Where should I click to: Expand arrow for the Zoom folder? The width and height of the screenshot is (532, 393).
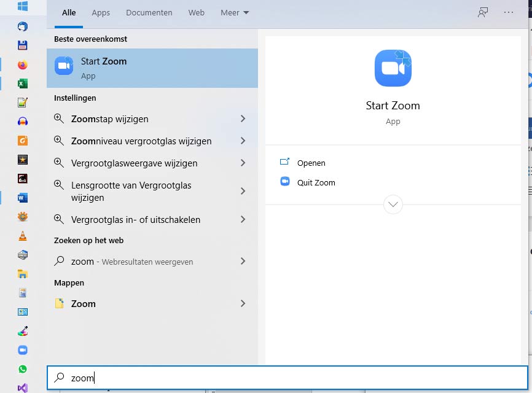tap(243, 303)
